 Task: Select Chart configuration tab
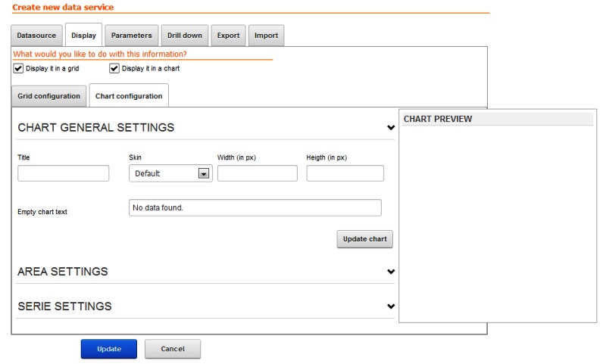click(129, 95)
